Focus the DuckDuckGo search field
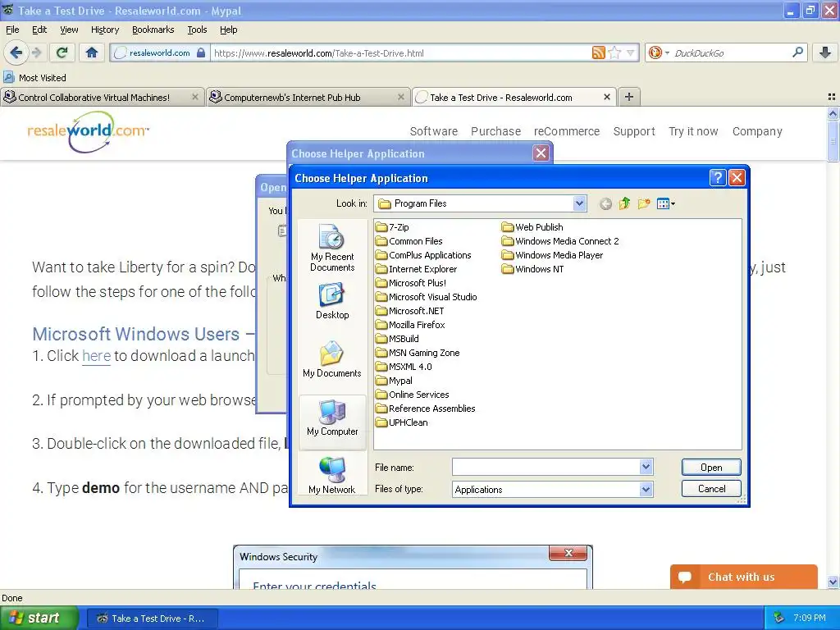Image resolution: width=840 pixels, height=630 pixels. [731, 52]
